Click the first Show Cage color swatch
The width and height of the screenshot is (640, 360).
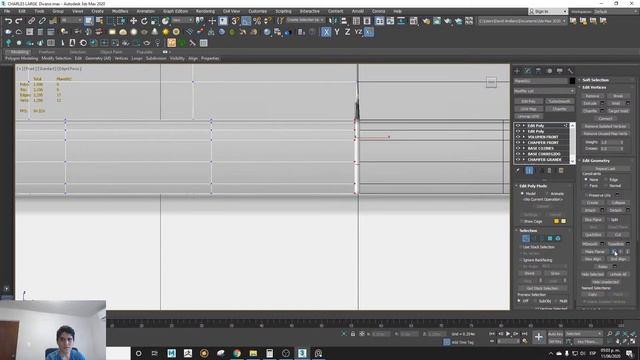[556, 221]
